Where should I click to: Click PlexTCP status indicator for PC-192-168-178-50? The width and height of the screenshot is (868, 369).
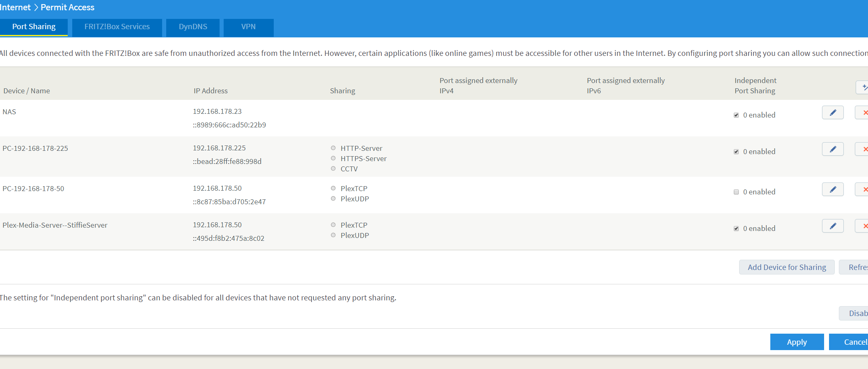[333, 188]
